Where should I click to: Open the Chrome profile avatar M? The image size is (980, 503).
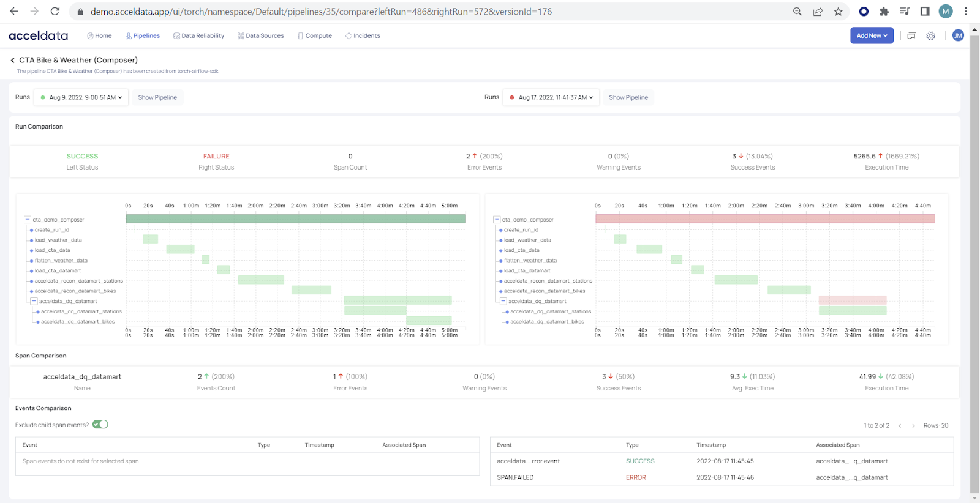point(946,12)
